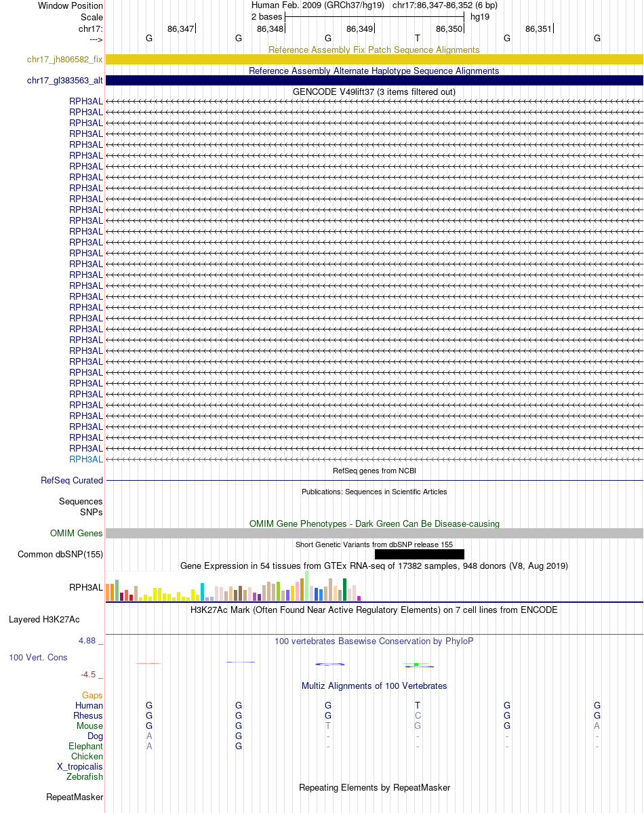Click the 'Layered H3K27Ac' track label
This screenshot has height=813, width=644.
coord(44,620)
